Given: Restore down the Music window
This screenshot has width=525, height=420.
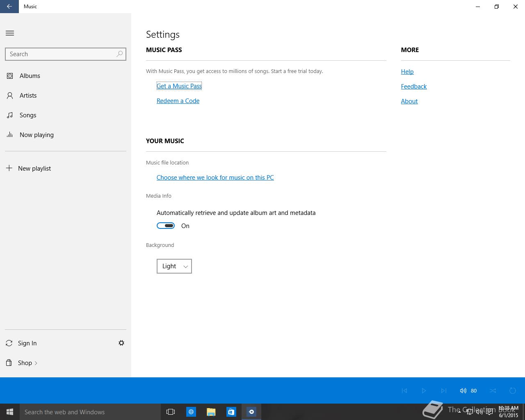Looking at the screenshot, I should tap(497, 7).
